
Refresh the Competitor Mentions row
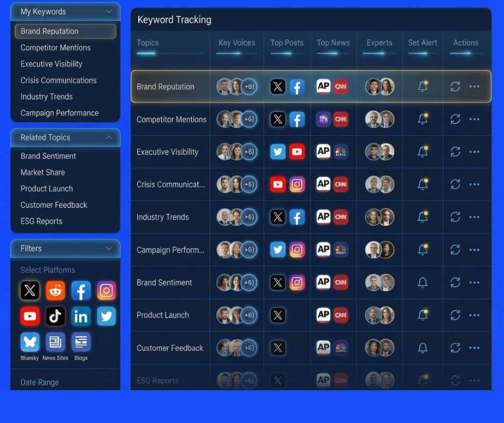coord(455,119)
